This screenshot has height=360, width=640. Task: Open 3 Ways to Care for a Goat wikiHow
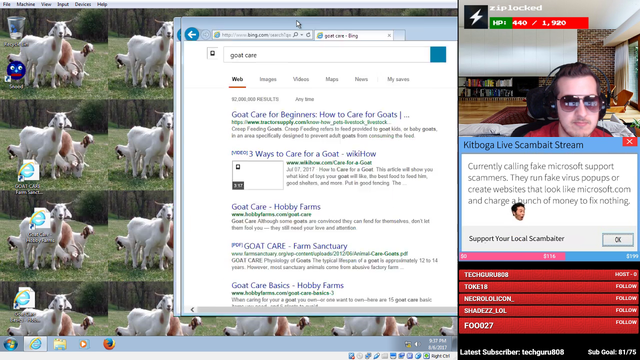pos(312,154)
